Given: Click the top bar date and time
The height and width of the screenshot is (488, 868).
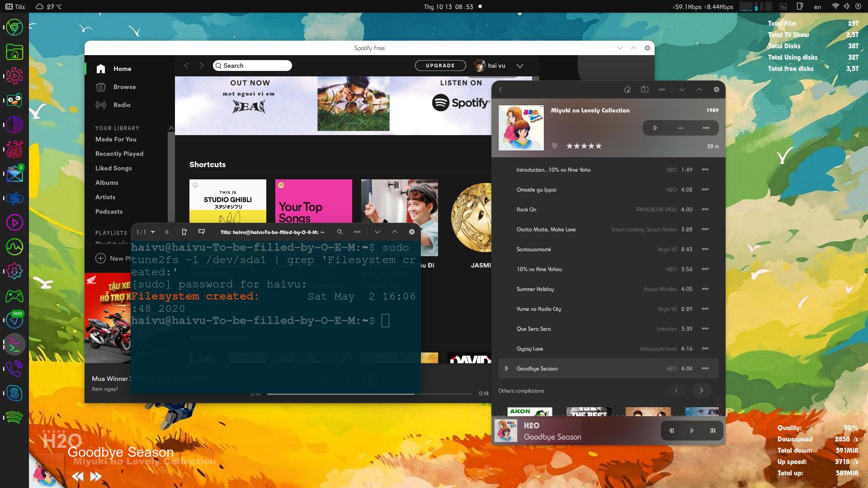Looking at the screenshot, I should tap(448, 7).
